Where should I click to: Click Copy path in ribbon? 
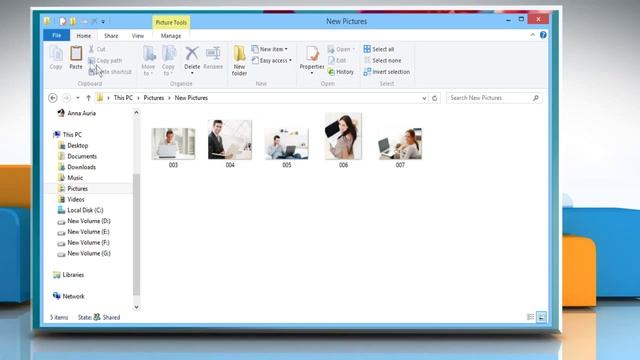click(105, 60)
